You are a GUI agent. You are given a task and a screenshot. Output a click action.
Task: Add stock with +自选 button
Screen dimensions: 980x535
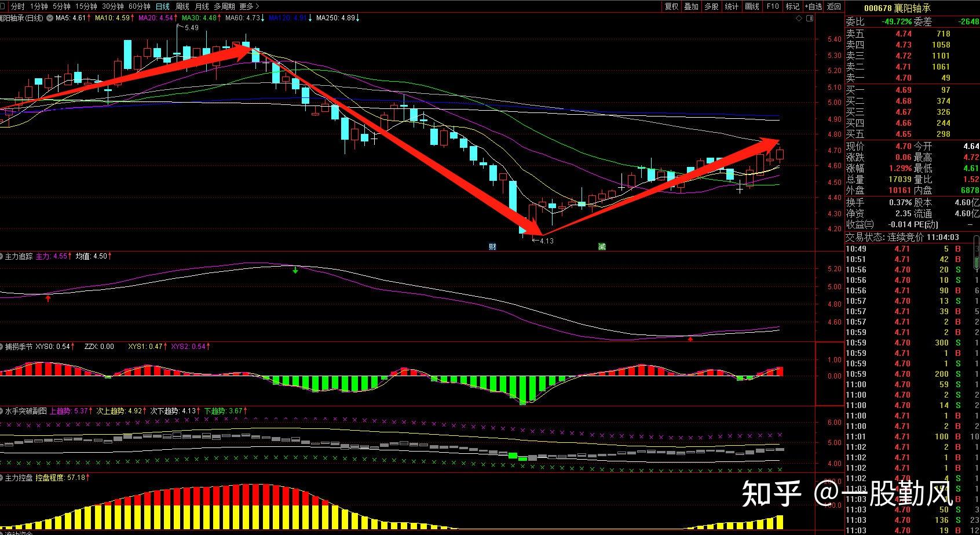[x=814, y=6]
